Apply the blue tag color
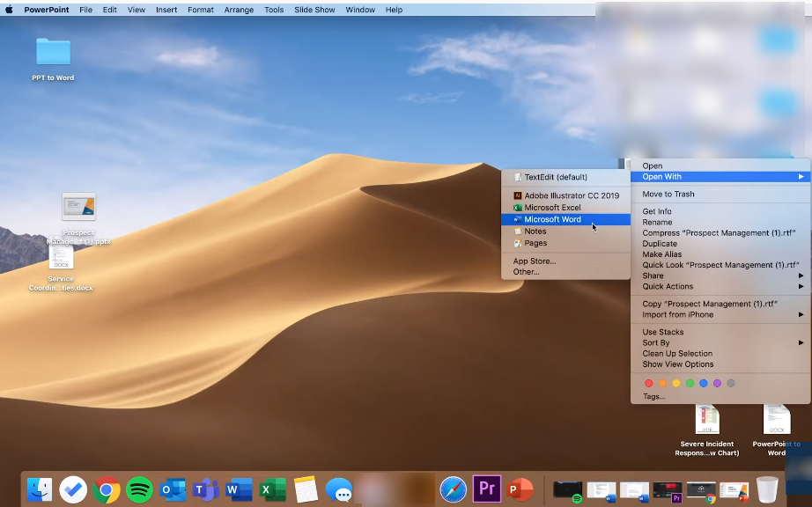The height and width of the screenshot is (507, 812). point(704,384)
